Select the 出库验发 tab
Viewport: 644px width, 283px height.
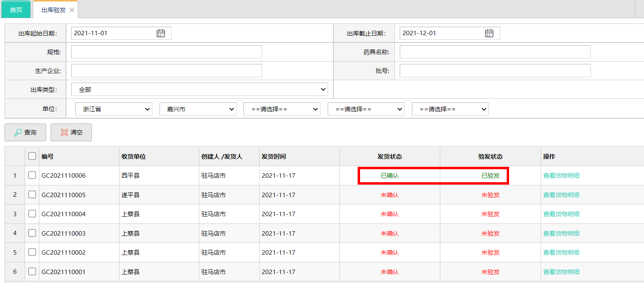tap(53, 10)
